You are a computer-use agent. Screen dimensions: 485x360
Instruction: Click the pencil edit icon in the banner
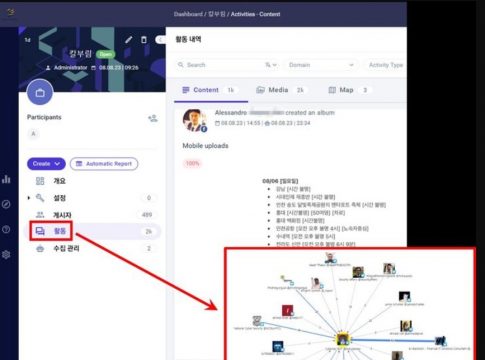[128, 40]
